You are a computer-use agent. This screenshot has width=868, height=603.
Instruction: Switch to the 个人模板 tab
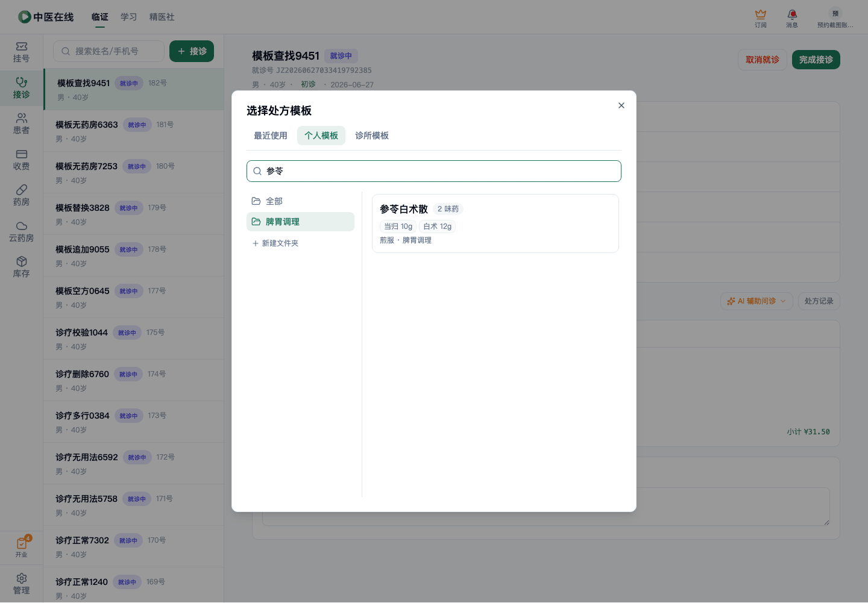(321, 136)
